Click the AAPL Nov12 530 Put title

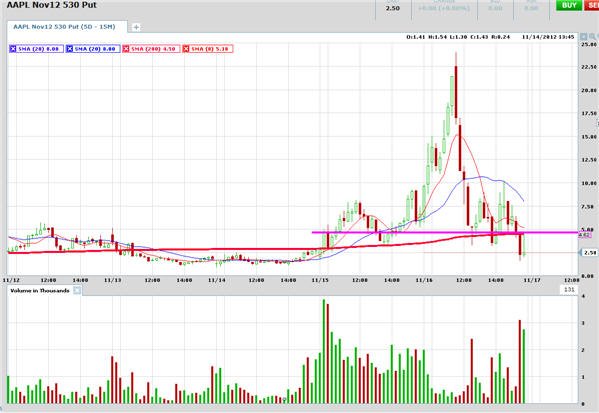tap(52, 5)
